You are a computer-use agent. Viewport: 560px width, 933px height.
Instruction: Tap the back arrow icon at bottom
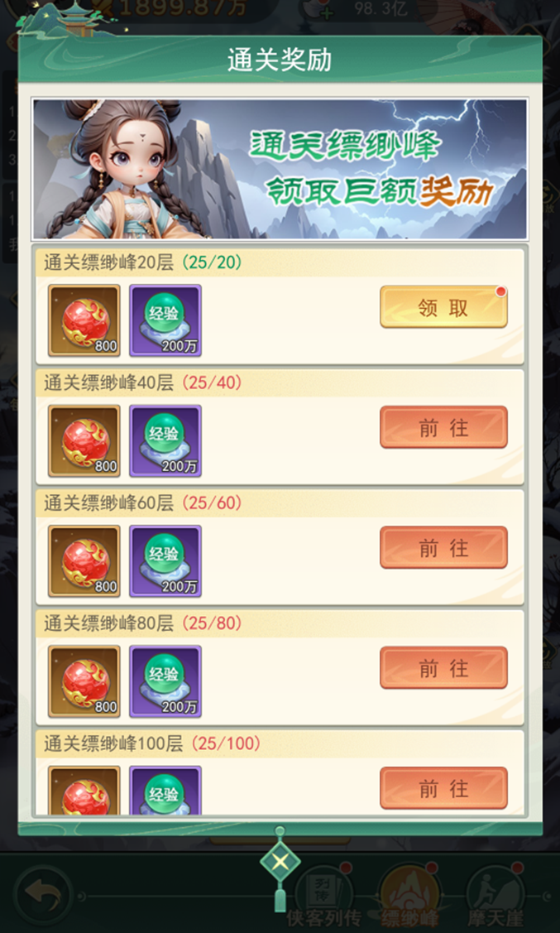(43, 896)
